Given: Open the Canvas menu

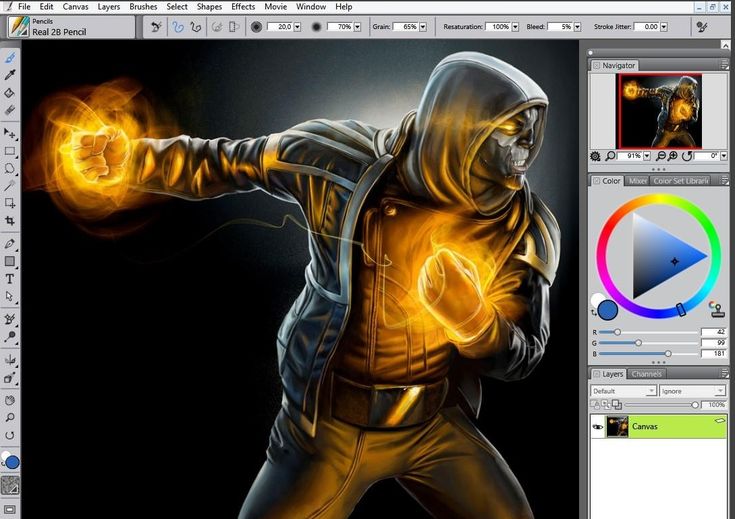Looking at the screenshot, I should tap(75, 7).
